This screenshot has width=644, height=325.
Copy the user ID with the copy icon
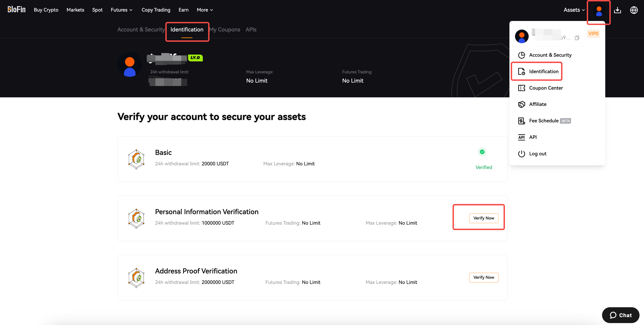coord(577,37)
